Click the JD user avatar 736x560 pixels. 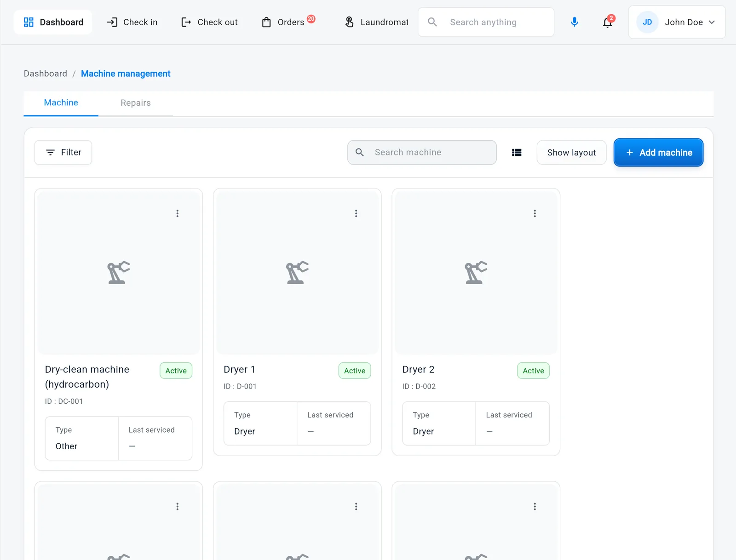pyautogui.click(x=647, y=22)
